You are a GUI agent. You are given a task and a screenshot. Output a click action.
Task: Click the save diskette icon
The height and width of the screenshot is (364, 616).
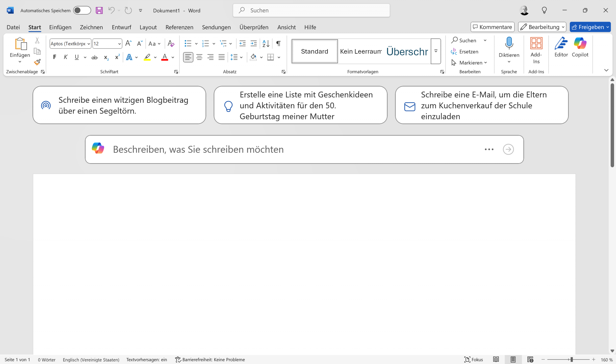pyautogui.click(x=99, y=10)
